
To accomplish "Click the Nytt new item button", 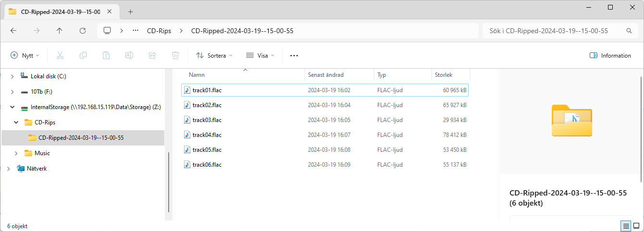I will pos(25,55).
